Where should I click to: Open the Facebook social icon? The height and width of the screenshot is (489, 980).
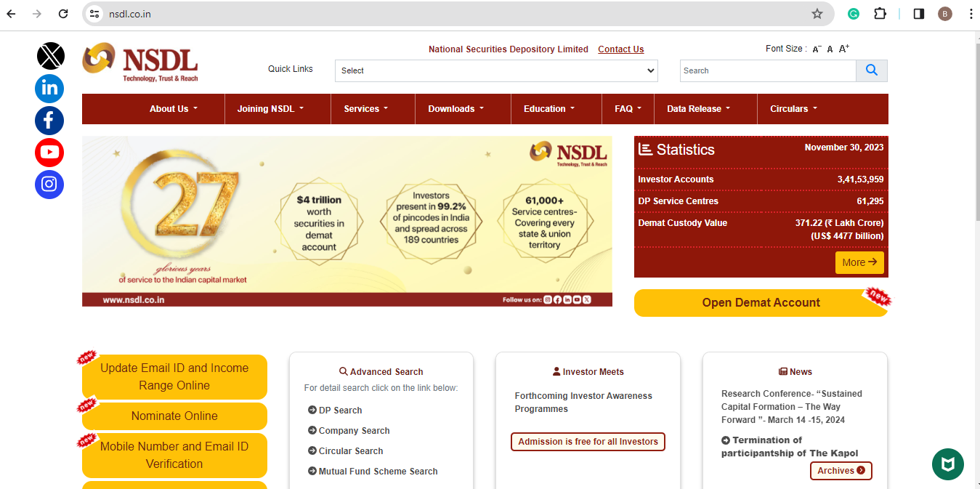(x=49, y=121)
